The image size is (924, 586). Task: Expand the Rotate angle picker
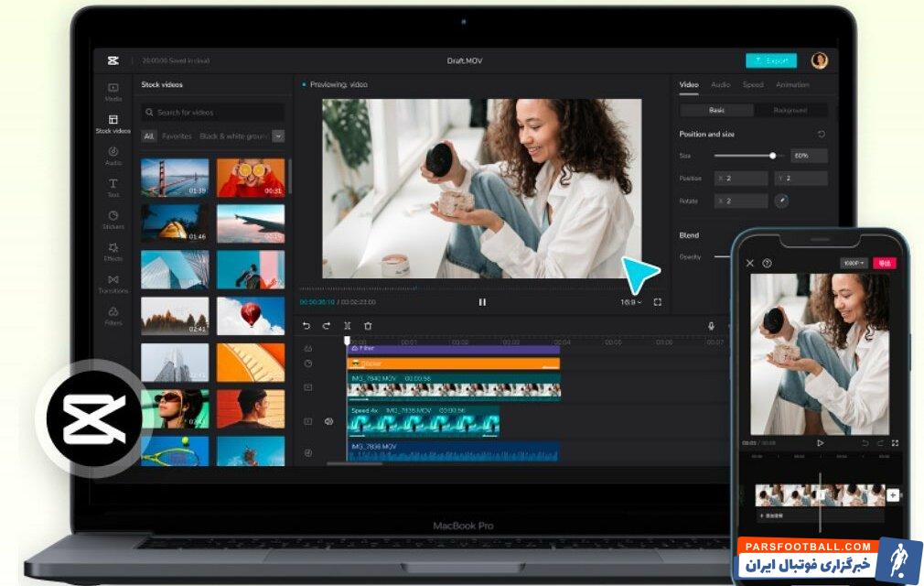pyautogui.click(x=783, y=199)
